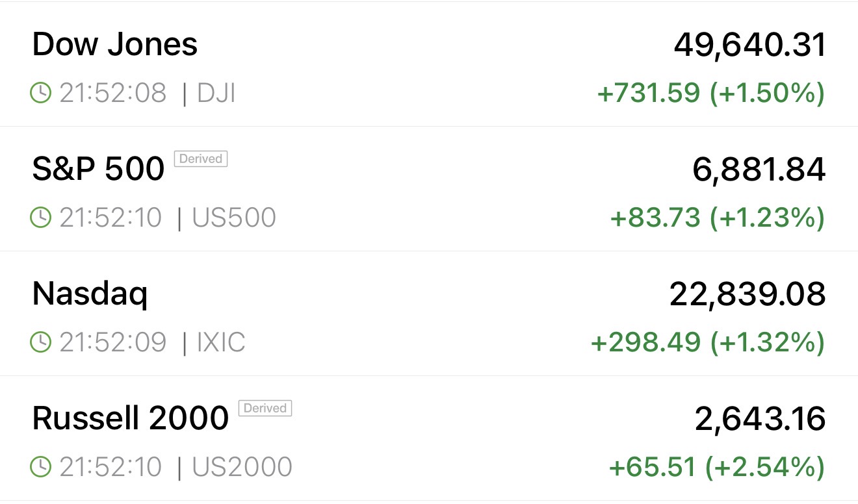This screenshot has width=858, height=504.
Task: Open the Nasdaq index name
Action: point(90,294)
